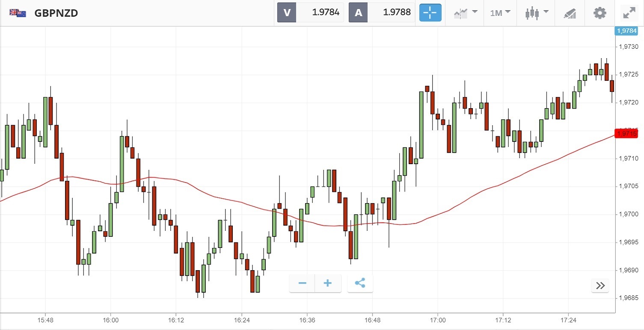Click the 17:00 time axis label

click(x=438, y=320)
